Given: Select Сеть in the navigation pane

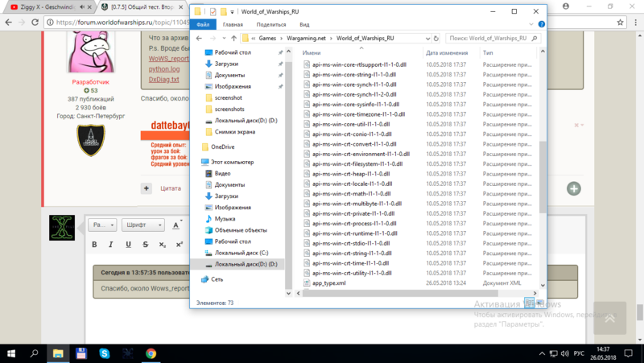Looking at the screenshot, I should click(217, 279).
